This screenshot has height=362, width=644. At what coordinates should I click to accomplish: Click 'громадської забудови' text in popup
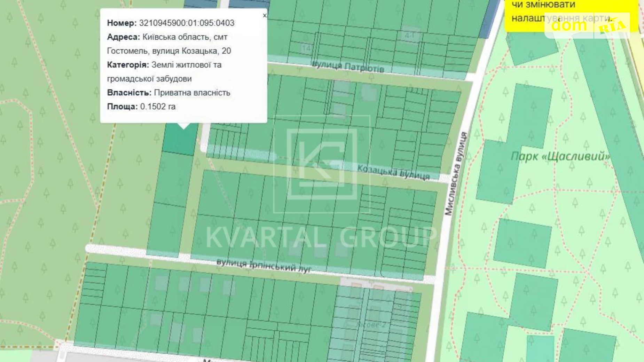click(149, 79)
